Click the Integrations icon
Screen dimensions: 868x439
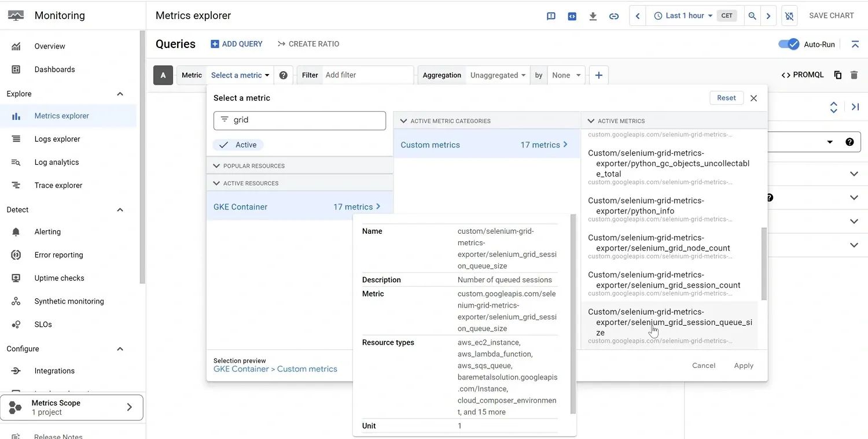coord(16,371)
